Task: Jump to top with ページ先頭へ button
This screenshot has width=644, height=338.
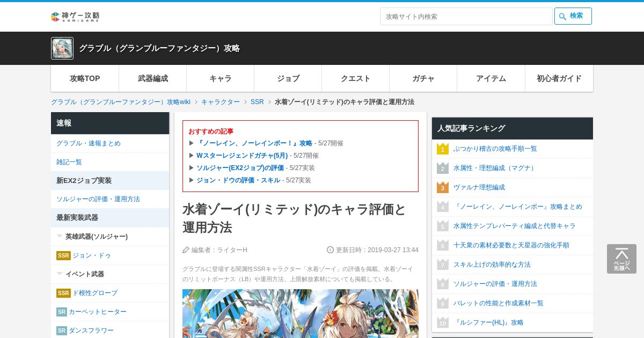Action: 621,259
